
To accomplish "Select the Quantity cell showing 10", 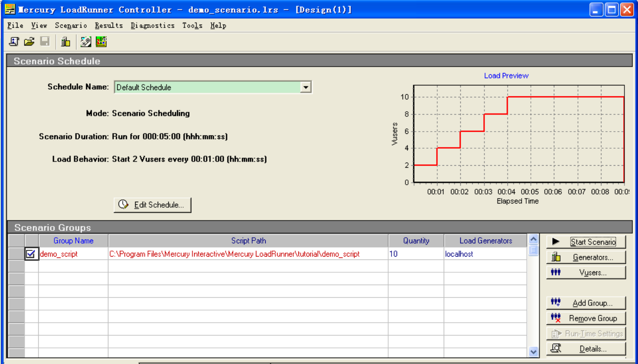I will click(x=415, y=254).
